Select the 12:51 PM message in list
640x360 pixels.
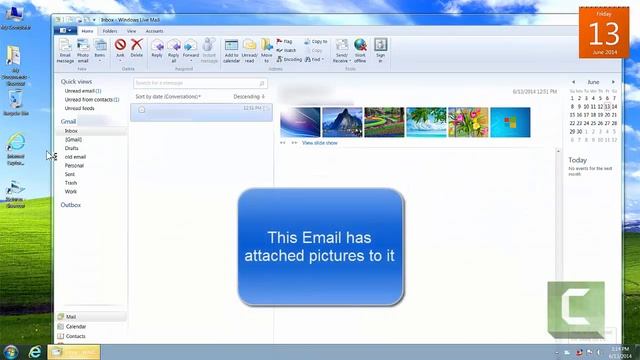pyautogui.click(x=201, y=112)
